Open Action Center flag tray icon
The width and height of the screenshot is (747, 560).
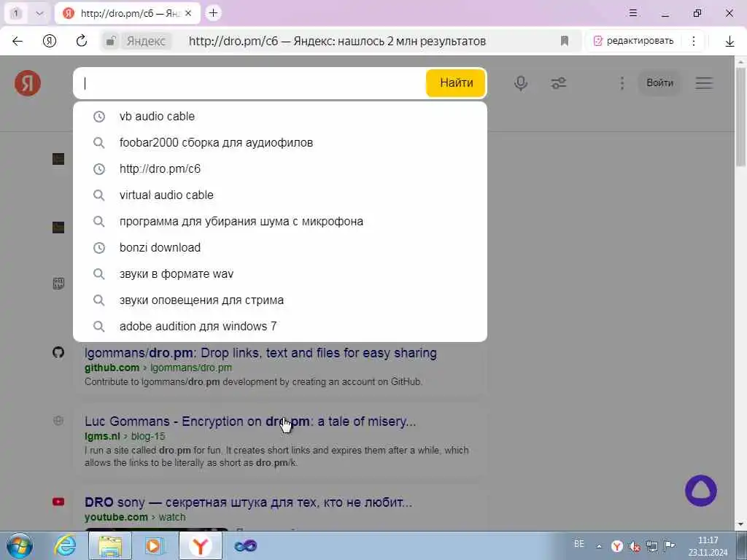(670, 545)
